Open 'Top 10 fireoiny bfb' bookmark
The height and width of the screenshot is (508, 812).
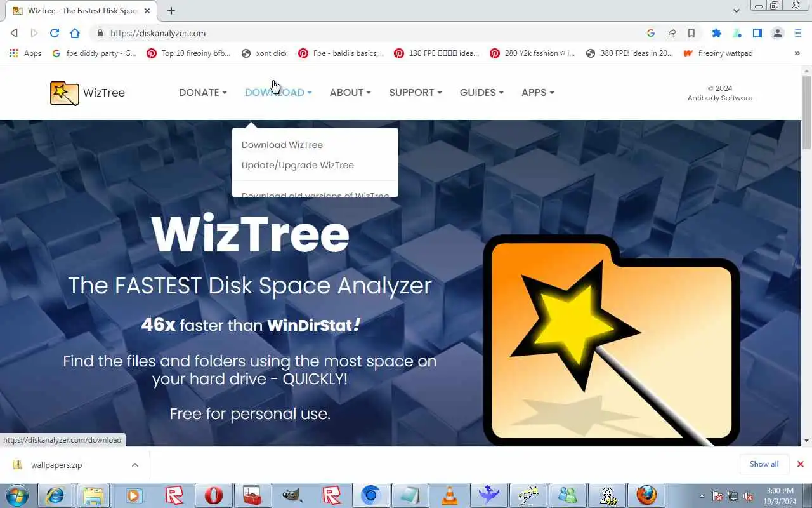188,53
